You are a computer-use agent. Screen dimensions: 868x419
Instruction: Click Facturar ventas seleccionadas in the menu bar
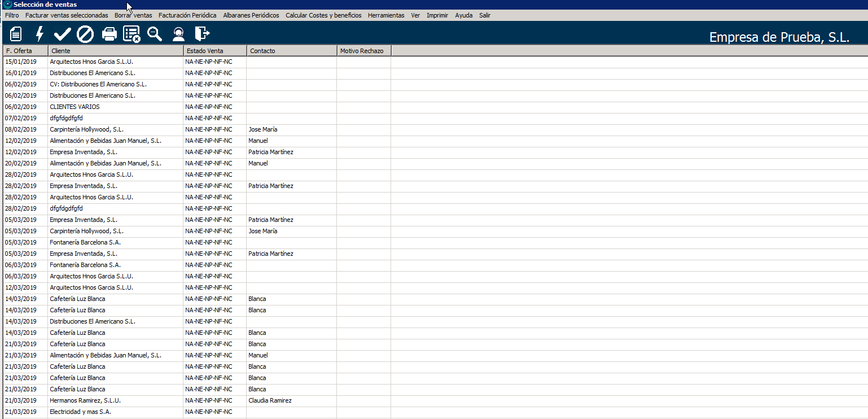pyautogui.click(x=67, y=15)
